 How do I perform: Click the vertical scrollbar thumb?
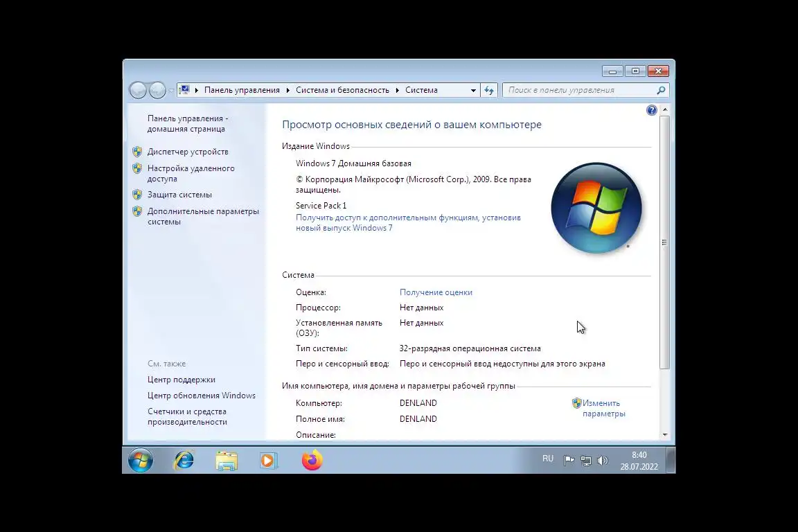[x=665, y=242]
